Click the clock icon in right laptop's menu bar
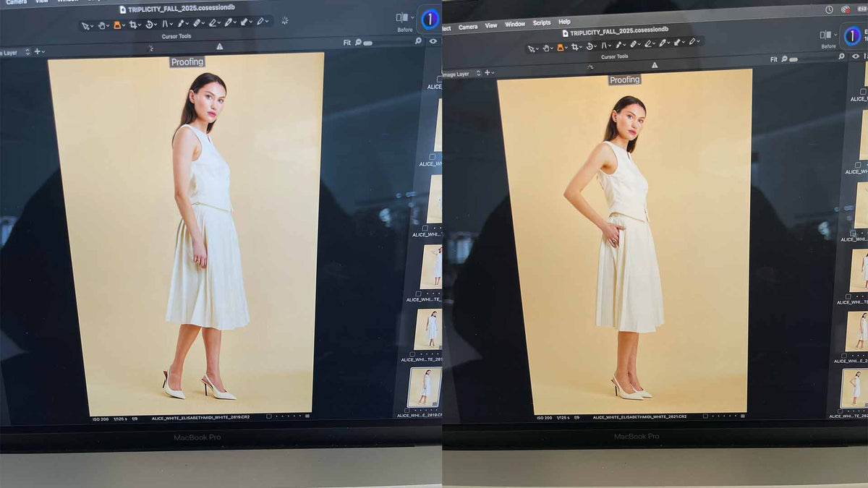Screen dimensions: 868x488 tap(829, 9)
